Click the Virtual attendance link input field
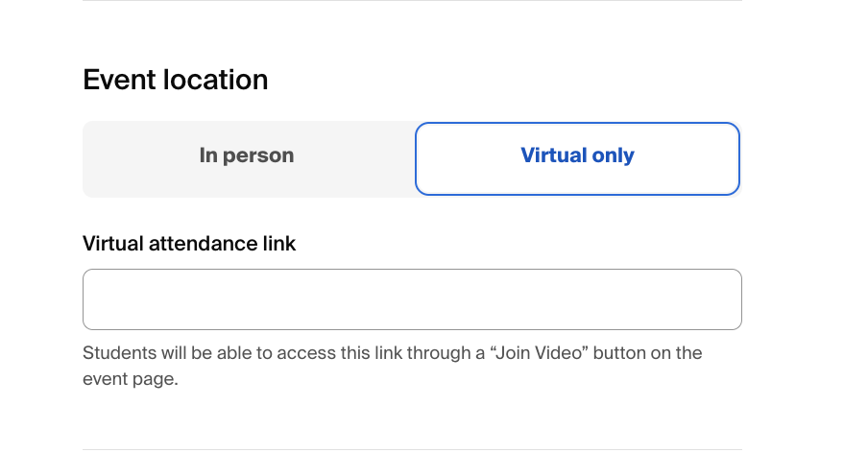This screenshot has width=868, height=453. 412,299
